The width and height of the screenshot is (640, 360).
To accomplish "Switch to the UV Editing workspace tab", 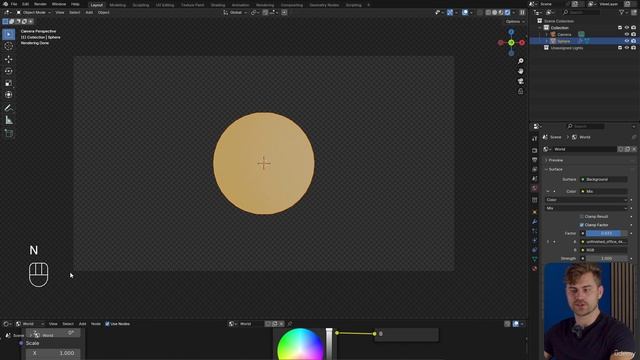I will point(165,5).
